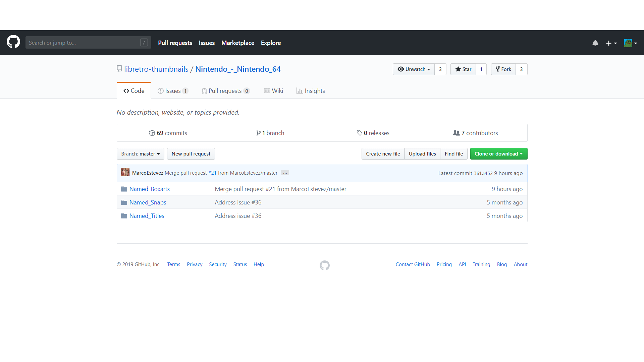The width and height of the screenshot is (644, 362).
Task: Open the plus create-new dropdown
Action: 611,43
